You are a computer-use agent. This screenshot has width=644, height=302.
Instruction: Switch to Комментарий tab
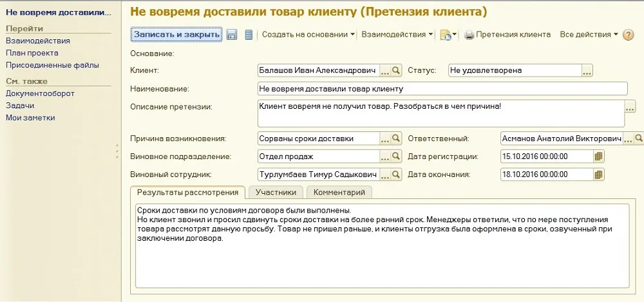pos(339,193)
